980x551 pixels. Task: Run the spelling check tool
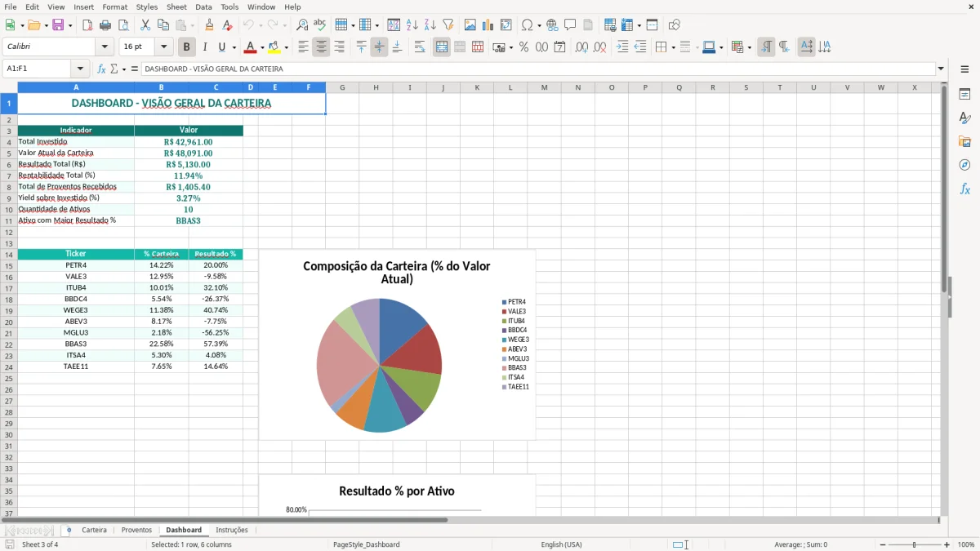(320, 25)
